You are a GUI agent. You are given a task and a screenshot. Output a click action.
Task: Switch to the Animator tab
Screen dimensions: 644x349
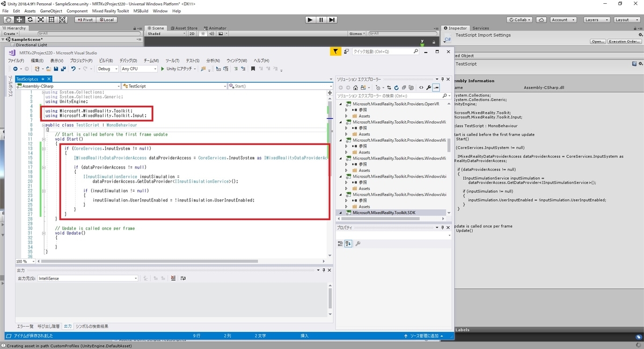(215, 28)
